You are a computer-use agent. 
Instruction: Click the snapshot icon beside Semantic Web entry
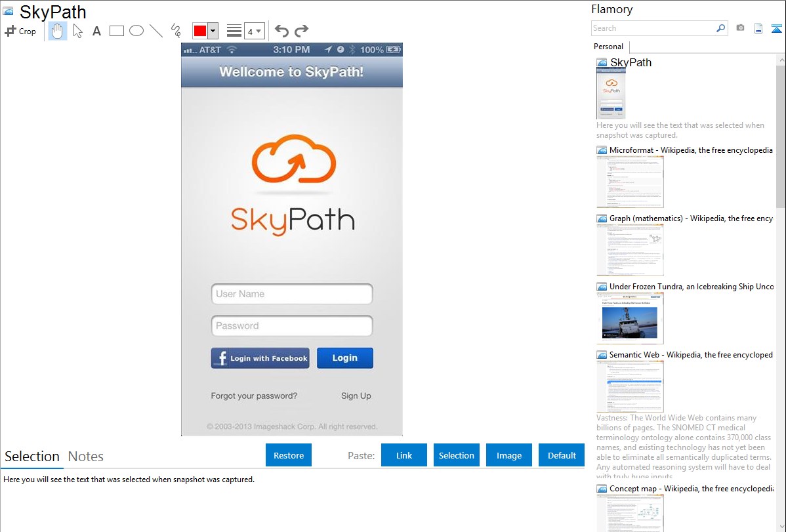[x=602, y=354]
